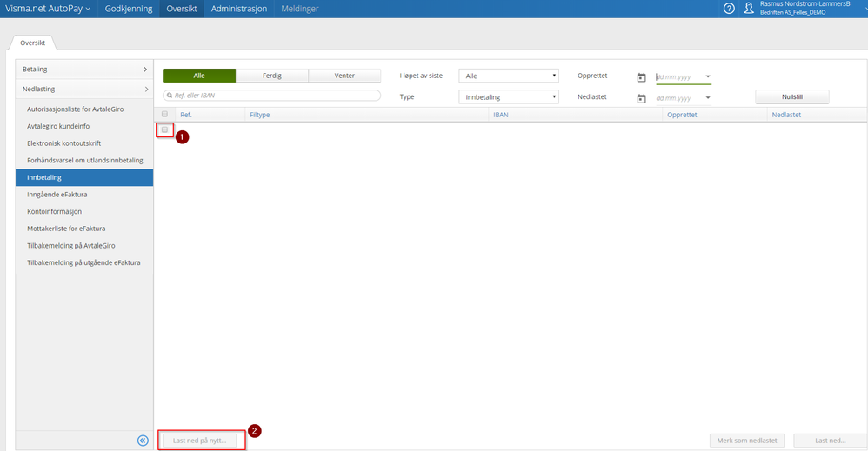
Task: Select Innbetaling in the sidebar
Action: click(84, 177)
